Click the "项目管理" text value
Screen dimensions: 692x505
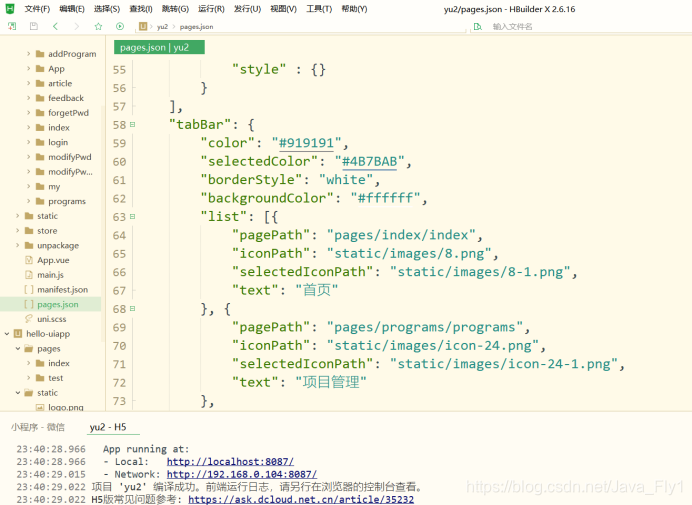click(x=331, y=382)
